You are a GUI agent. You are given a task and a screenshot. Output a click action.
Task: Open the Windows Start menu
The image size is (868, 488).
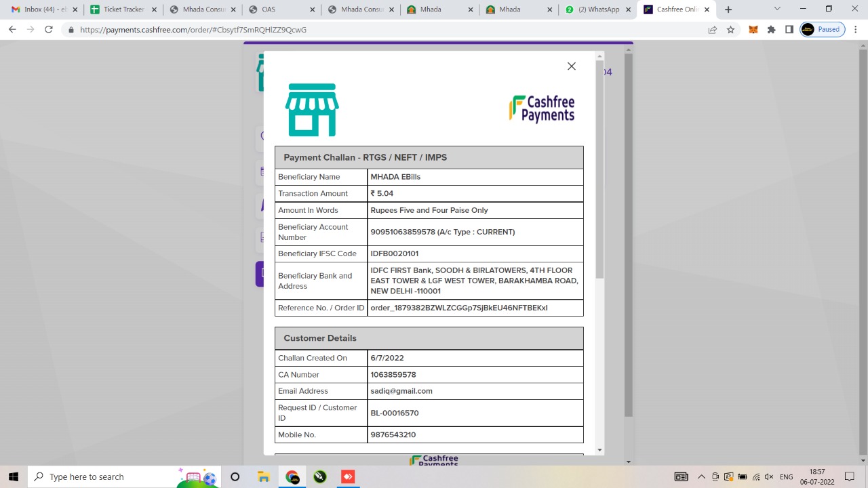point(14,476)
